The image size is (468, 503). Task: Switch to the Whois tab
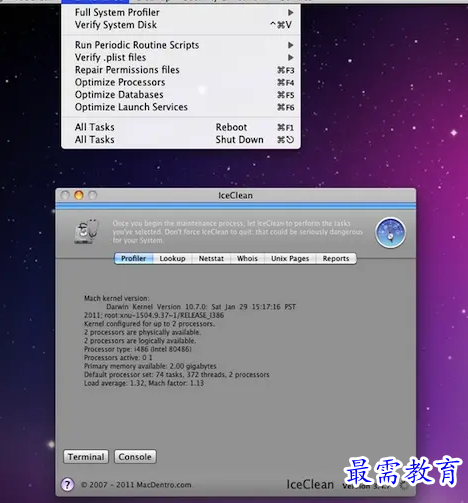click(247, 258)
